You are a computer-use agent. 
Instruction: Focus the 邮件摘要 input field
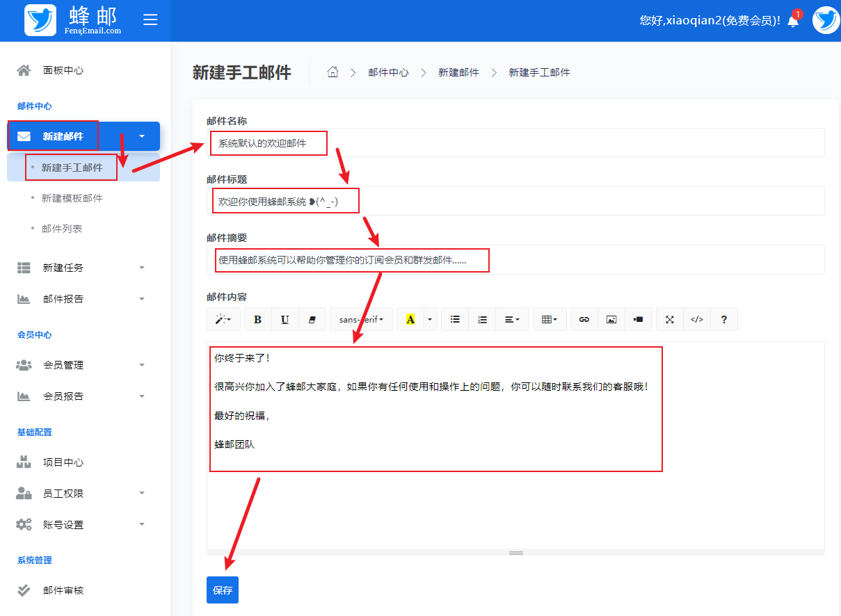point(515,259)
